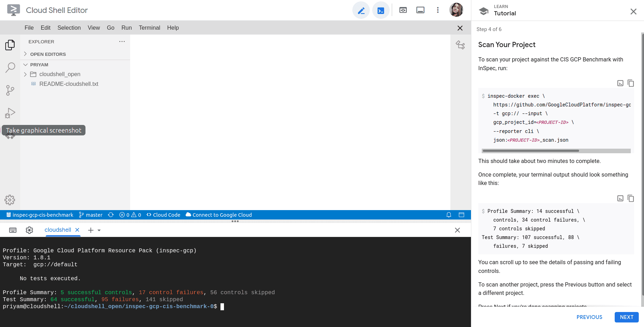Click 'Step 4 of 6' text

pos(489,29)
